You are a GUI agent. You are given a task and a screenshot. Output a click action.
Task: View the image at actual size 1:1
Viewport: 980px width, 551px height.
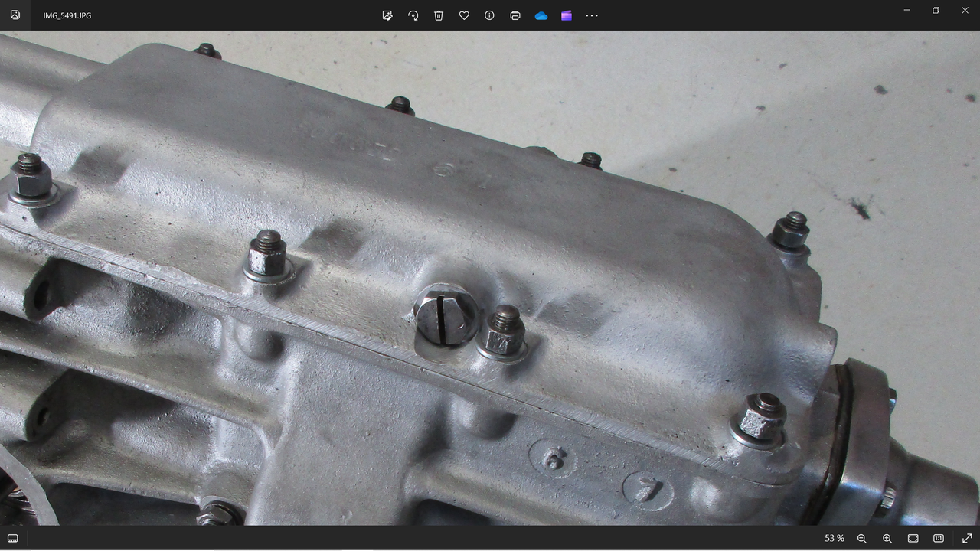click(939, 539)
